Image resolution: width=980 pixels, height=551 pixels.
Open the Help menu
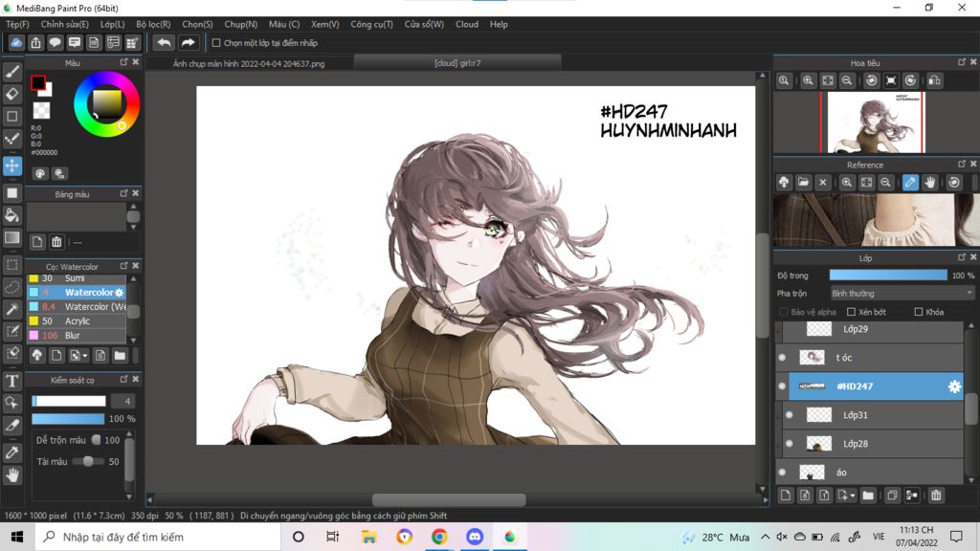[499, 24]
